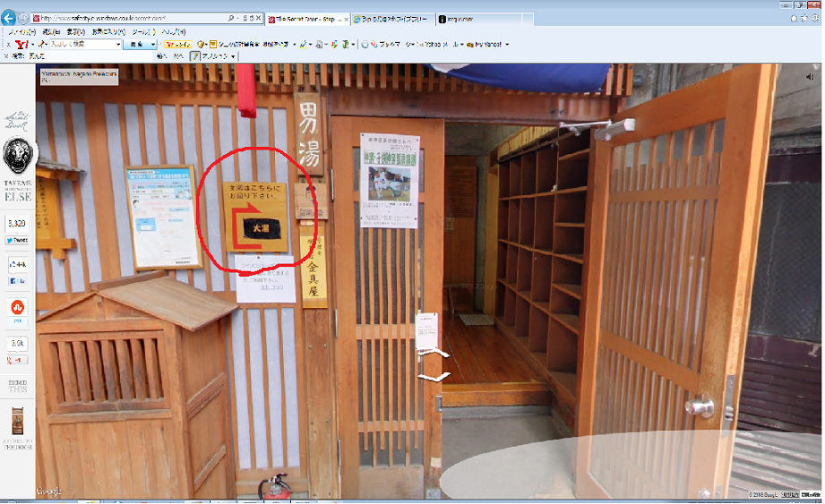Image resolution: width=825 pixels, height=504 pixels.
Task: Expand the Yahoo! logo dropdown arrow
Action: (x=32, y=45)
